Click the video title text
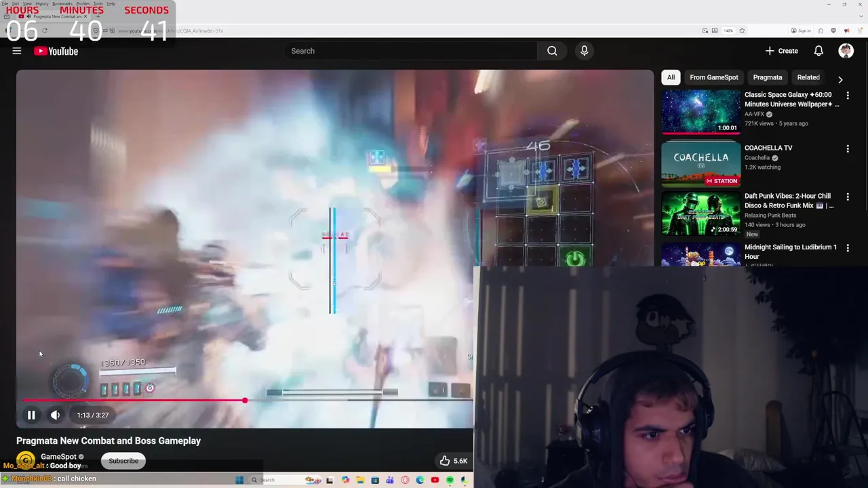 pyautogui.click(x=108, y=441)
